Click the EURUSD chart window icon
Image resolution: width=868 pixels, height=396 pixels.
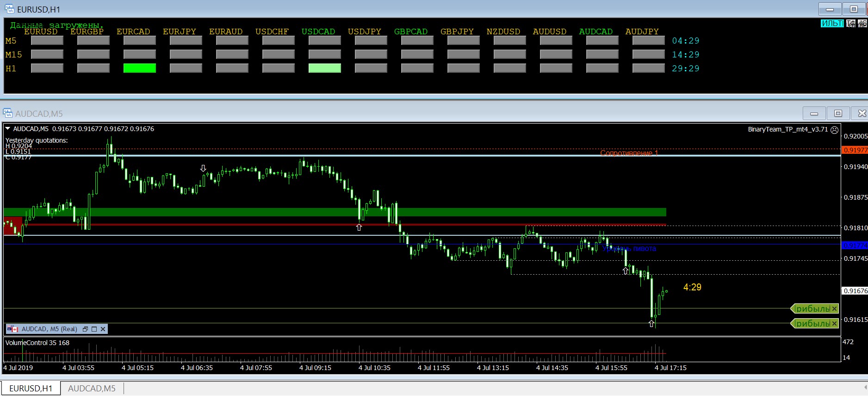tap(9, 9)
